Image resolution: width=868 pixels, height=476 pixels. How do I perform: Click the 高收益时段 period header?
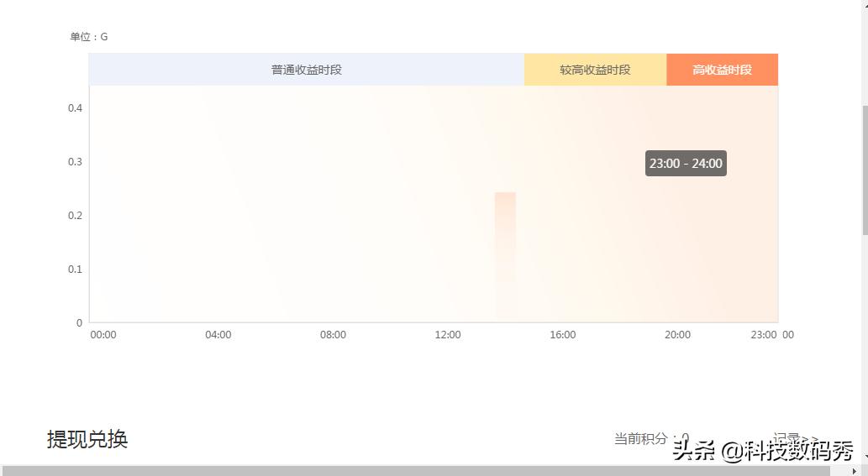click(x=723, y=70)
